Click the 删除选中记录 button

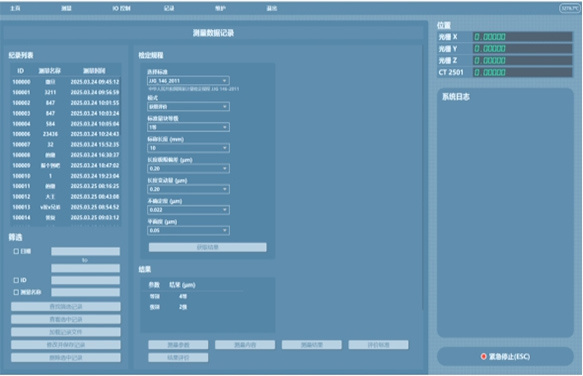tap(66, 357)
